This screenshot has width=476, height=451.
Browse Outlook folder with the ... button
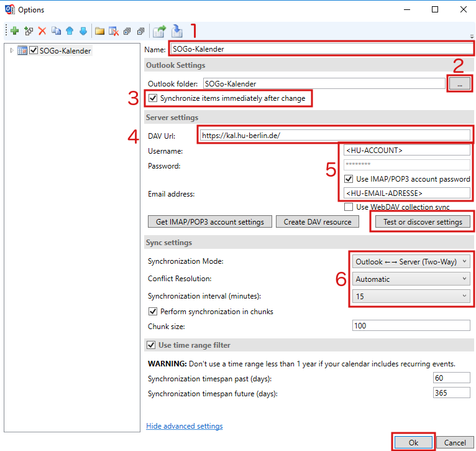tap(459, 83)
